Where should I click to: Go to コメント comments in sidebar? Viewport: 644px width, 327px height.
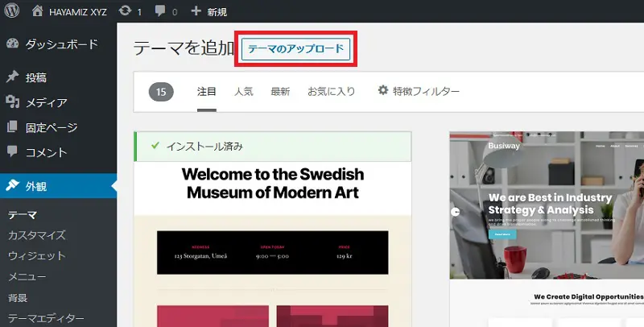tap(46, 152)
